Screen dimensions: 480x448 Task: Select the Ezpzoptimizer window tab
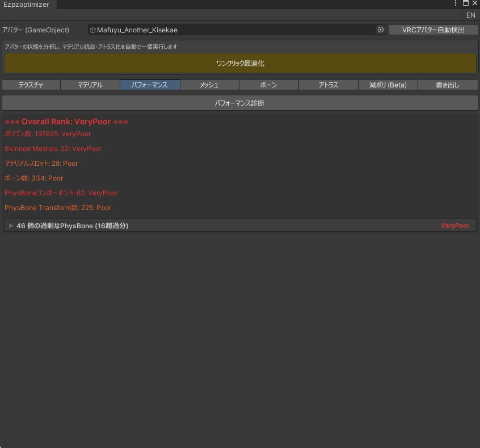tap(27, 4)
